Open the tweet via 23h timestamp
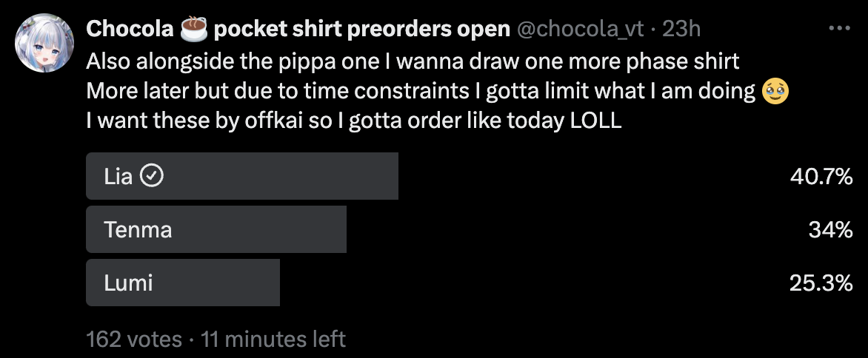 (x=681, y=29)
